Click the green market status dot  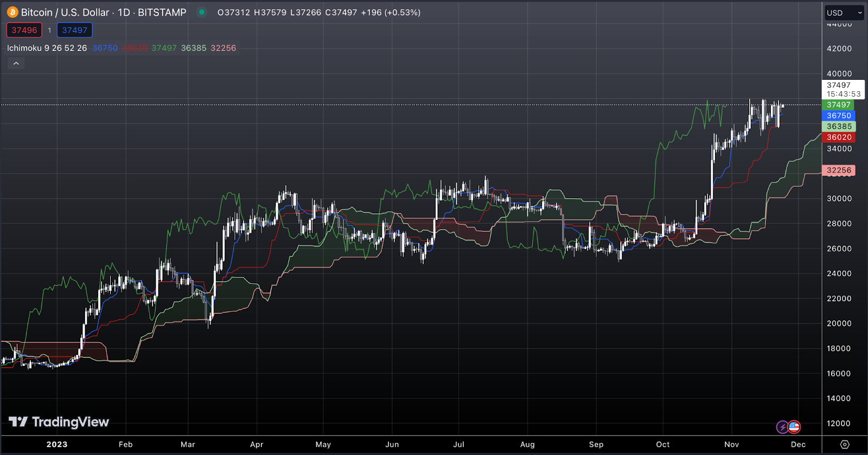[202, 12]
